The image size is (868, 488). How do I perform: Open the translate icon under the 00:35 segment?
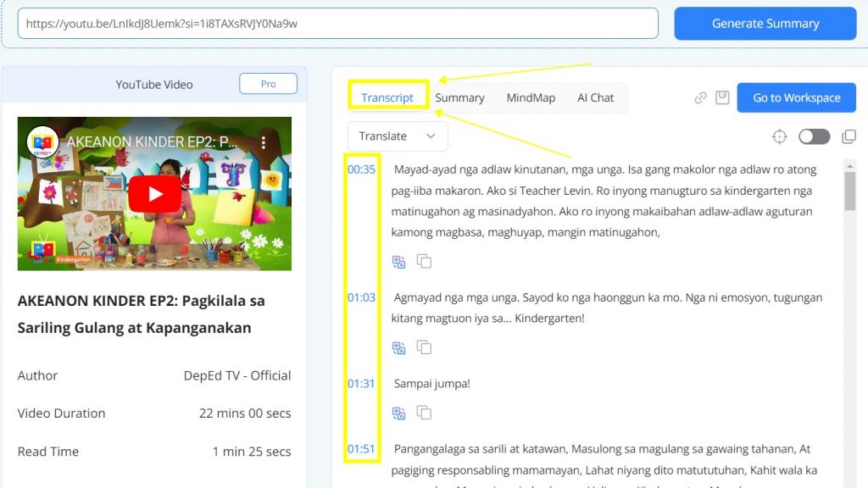tap(399, 262)
